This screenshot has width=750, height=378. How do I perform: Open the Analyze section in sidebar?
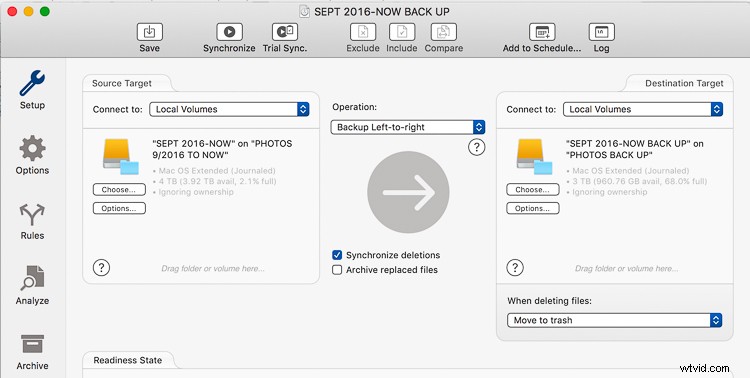coord(32,278)
